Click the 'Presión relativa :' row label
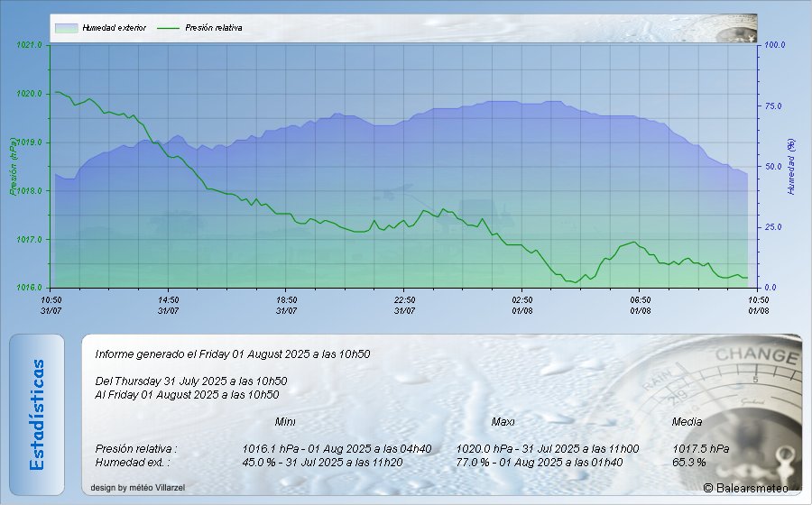The height and width of the screenshot is (505, 812). 136,448
